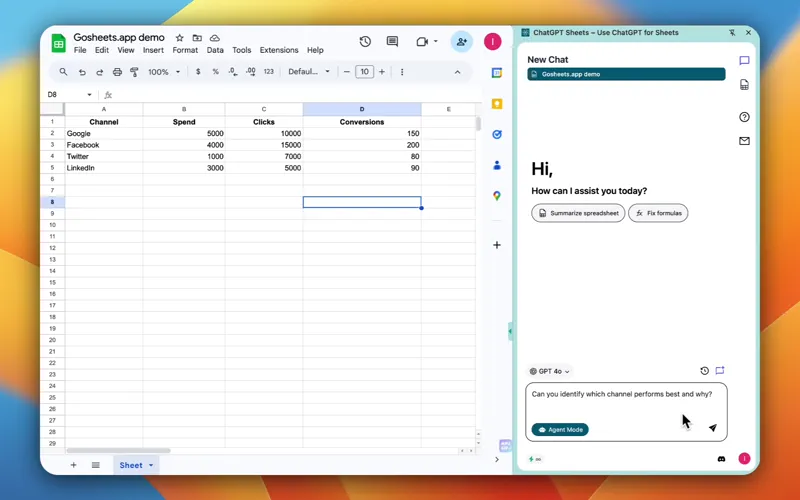This screenshot has height=500, width=800.
Task: Add a new sheet
Action: tap(73, 465)
